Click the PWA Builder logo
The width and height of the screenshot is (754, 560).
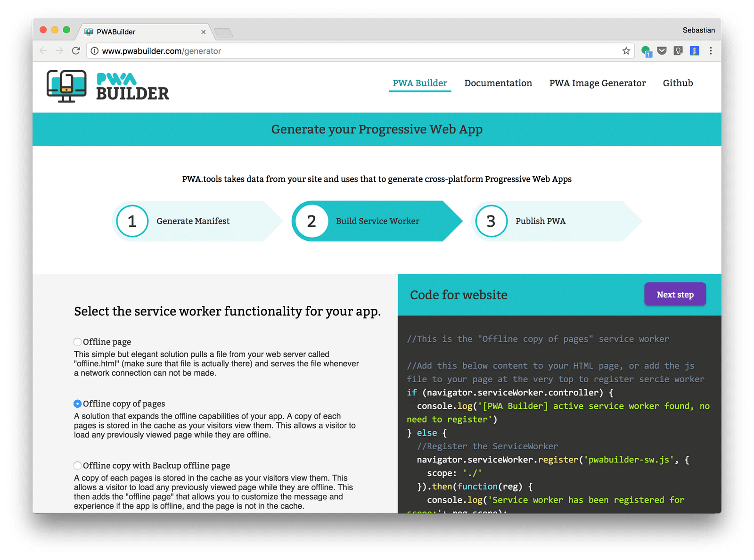[108, 86]
